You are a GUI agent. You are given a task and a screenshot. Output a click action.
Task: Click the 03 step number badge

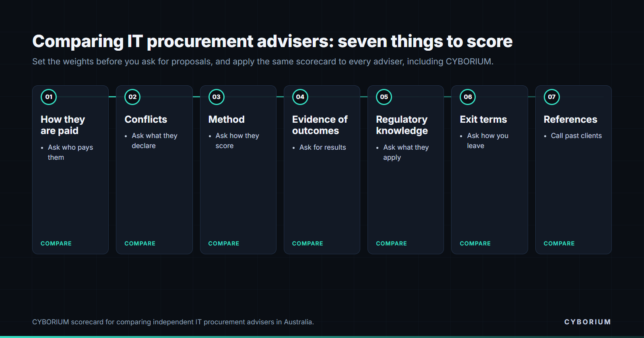[x=217, y=97]
